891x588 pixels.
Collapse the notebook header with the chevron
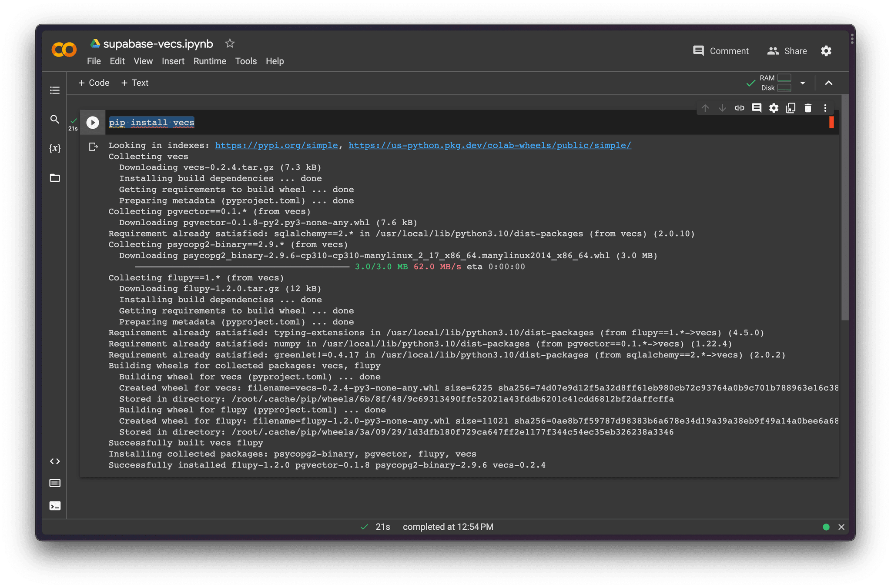829,83
